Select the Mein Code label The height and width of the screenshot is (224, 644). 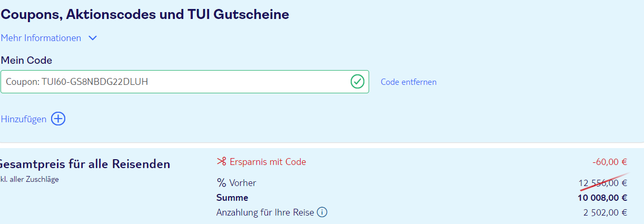[26, 60]
